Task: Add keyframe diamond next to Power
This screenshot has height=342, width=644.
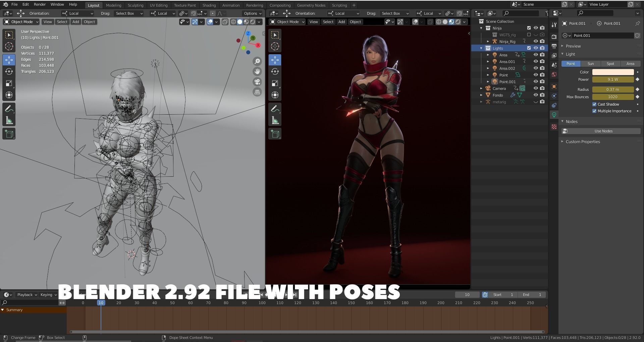Action: point(638,79)
